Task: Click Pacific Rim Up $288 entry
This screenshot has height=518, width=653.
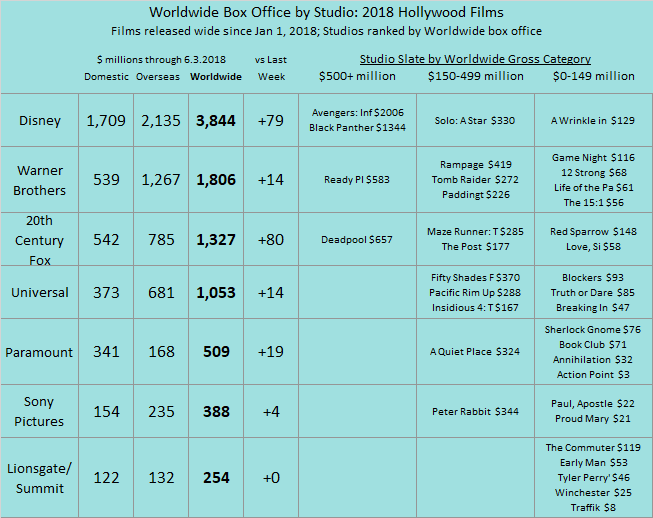Action: pos(475,293)
